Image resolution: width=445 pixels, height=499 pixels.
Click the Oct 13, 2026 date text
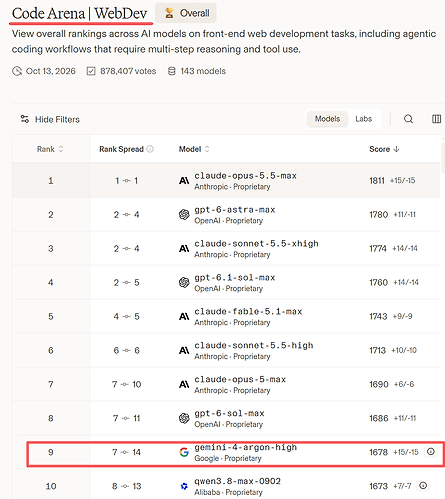51,71
